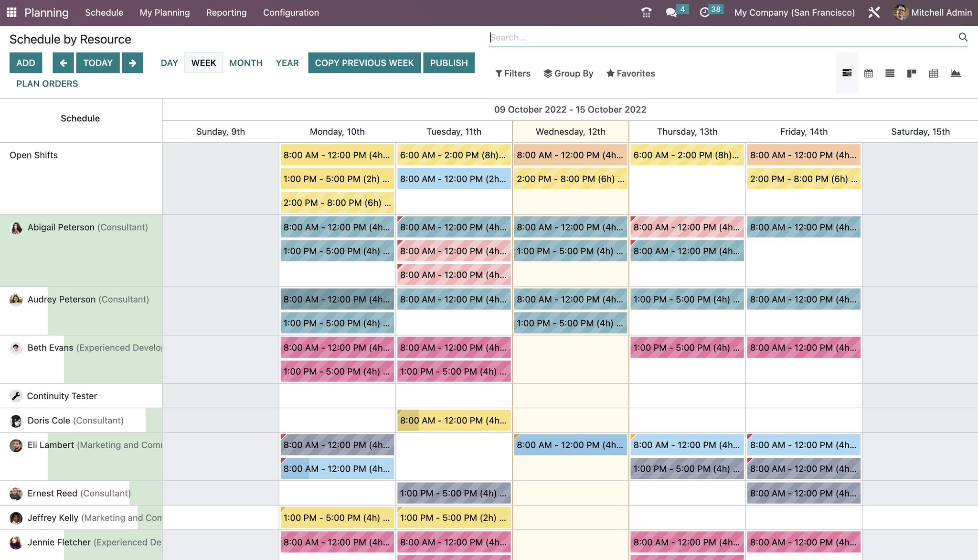Expand the Group By menu
Viewport: 978px width, 560px height.
pyautogui.click(x=569, y=73)
